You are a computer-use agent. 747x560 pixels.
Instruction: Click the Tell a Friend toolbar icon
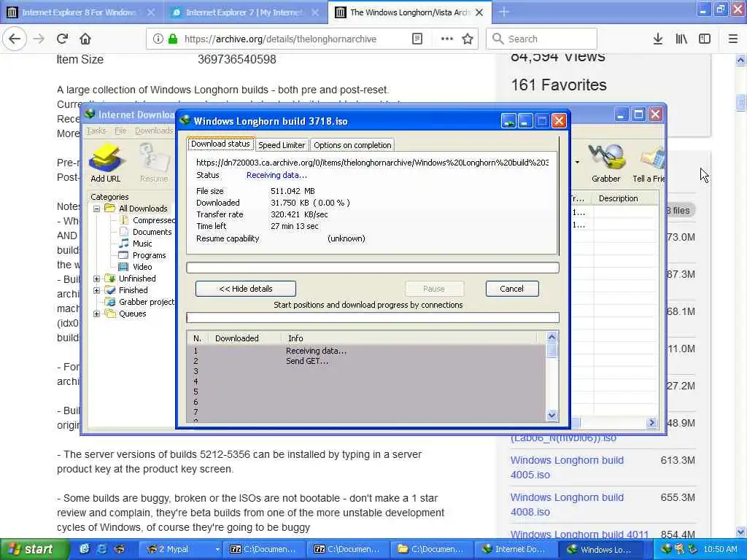tap(649, 163)
